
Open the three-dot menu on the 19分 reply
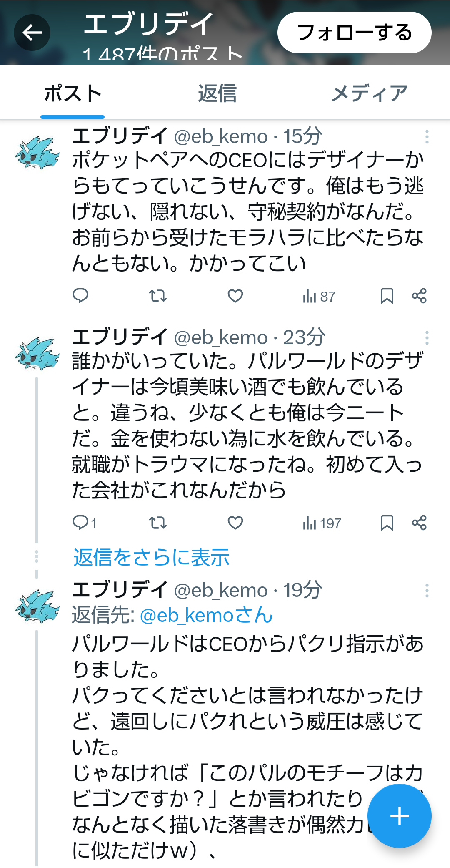click(427, 591)
